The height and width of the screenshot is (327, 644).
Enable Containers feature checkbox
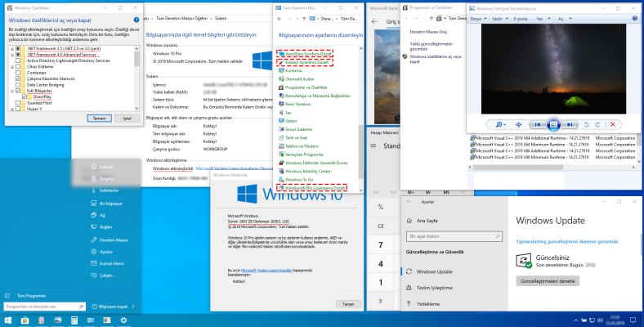[x=18, y=73]
